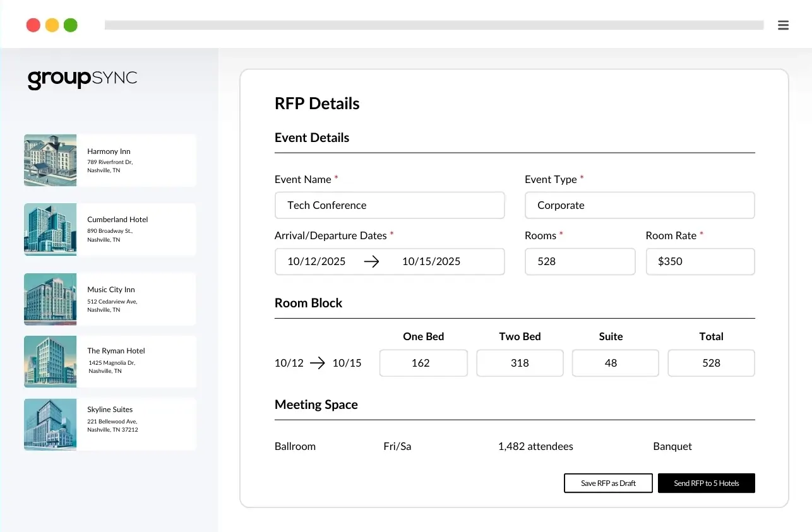The width and height of the screenshot is (812, 532).
Task: Click the green maximize dot
Action: pyautogui.click(x=71, y=25)
